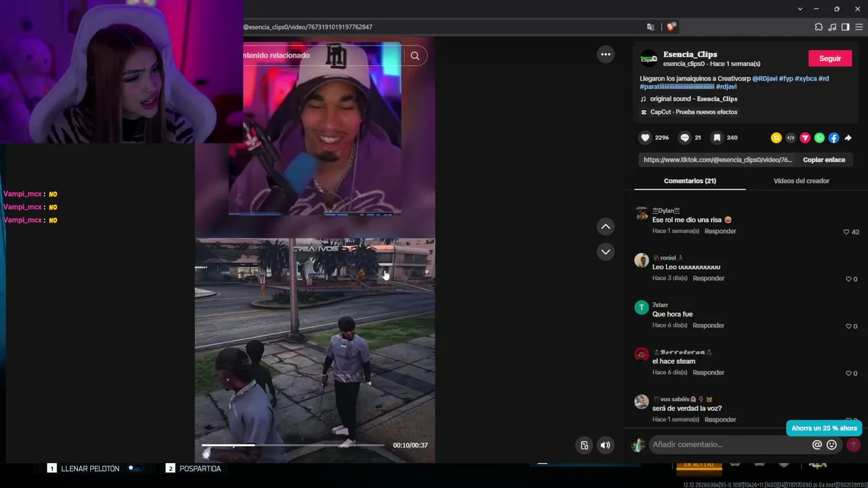Select the Pospartida option numbered 2
The height and width of the screenshot is (488, 868).
pos(193,468)
